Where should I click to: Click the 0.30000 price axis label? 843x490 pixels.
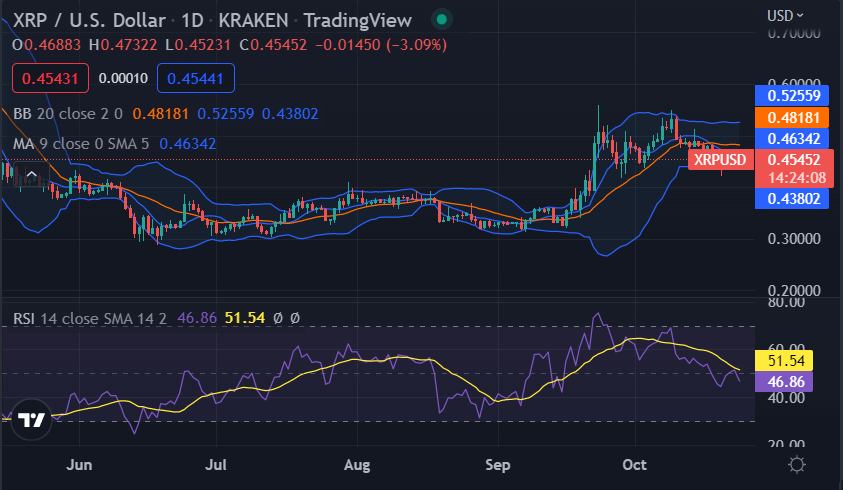coord(794,238)
